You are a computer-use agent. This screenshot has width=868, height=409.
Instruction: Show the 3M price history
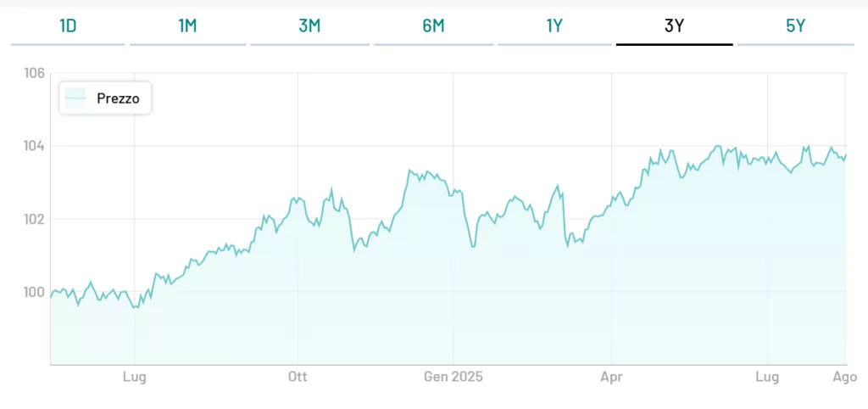coord(309,25)
